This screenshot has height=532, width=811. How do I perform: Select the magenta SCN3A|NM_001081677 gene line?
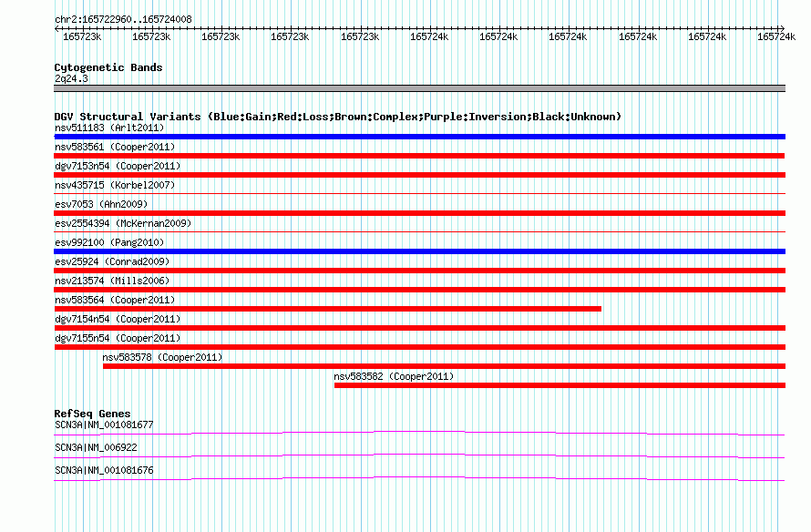(419, 433)
